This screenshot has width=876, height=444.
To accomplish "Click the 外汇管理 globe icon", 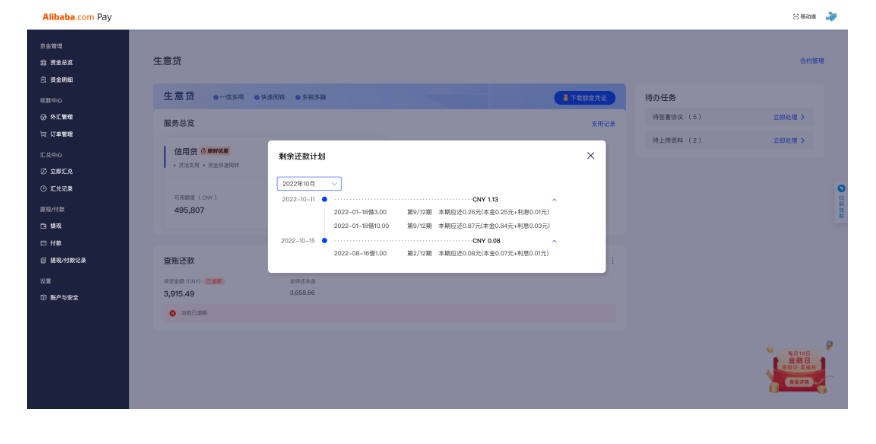I will coord(44,117).
